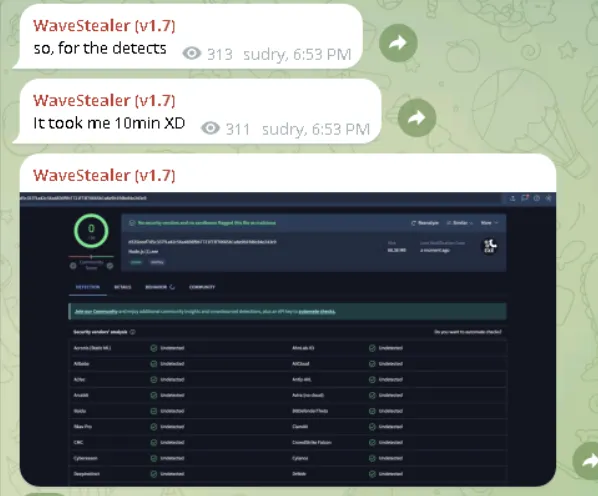Screen dimensions: 598x496
Task: Open the help icon in VirusTotal header
Action: pos(537,198)
